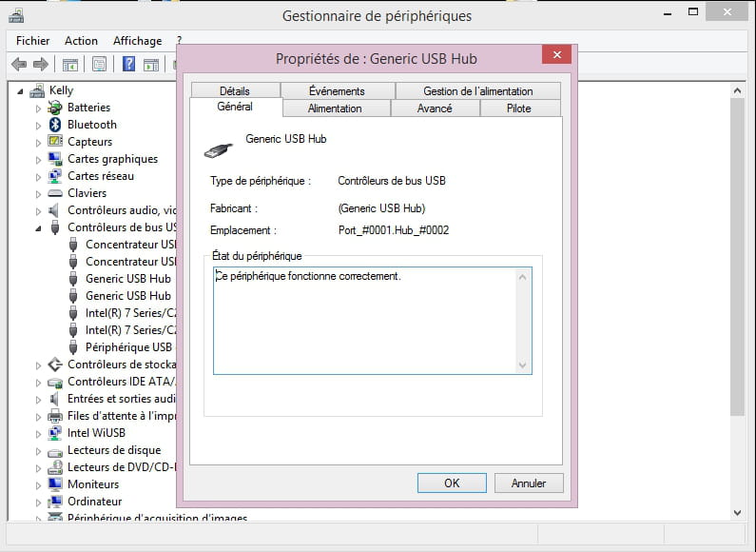The image size is (756, 552).
Task: Click the Annuler button
Action: (529, 483)
